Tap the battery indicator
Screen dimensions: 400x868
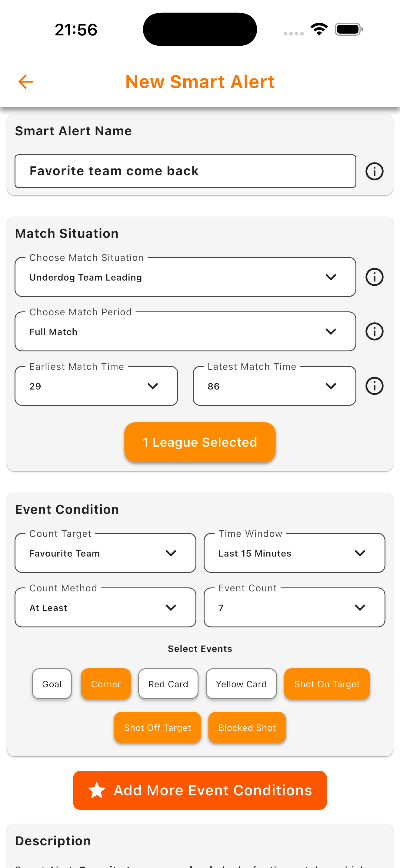point(347,29)
